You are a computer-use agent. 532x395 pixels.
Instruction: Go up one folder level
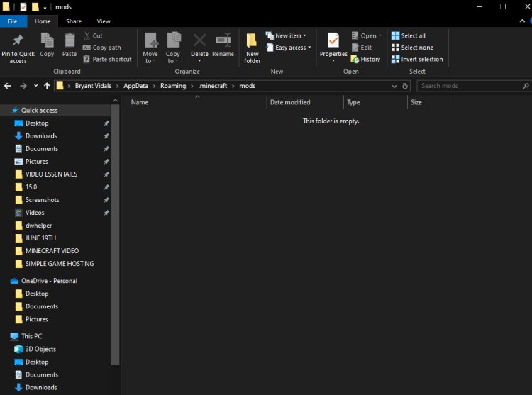[x=47, y=86]
